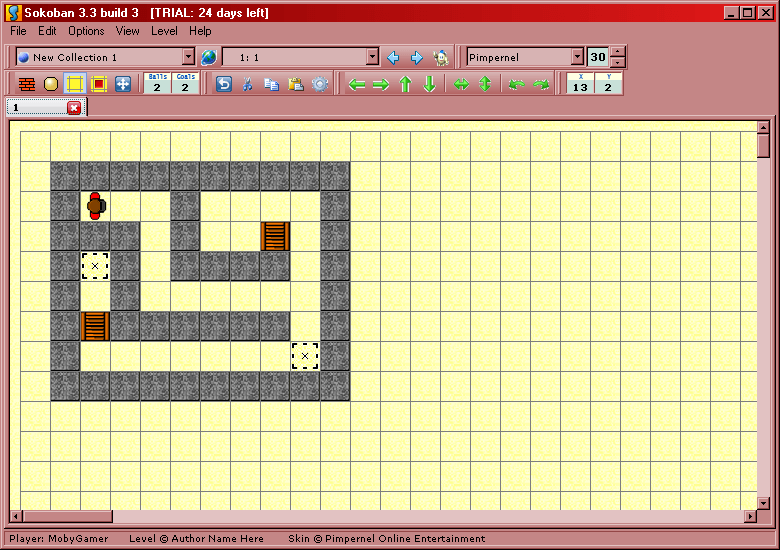This screenshot has width=780, height=550.
Task: Click the vertical scrollbar down arrow
Action: (x=764, y=503)
